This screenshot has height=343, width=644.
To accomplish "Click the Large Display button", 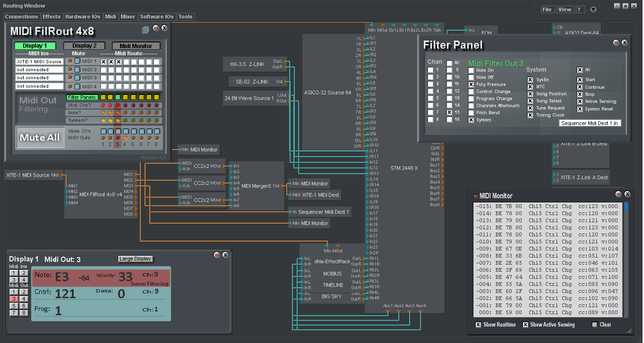I will tap(136, 259).
